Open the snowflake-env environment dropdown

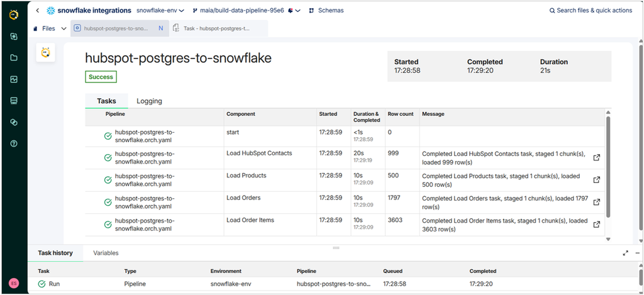pyautogui.click(x=160, y=11)
